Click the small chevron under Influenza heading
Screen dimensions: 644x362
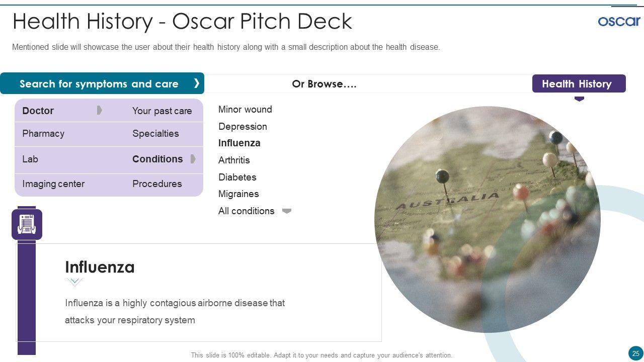click(74, 282)
